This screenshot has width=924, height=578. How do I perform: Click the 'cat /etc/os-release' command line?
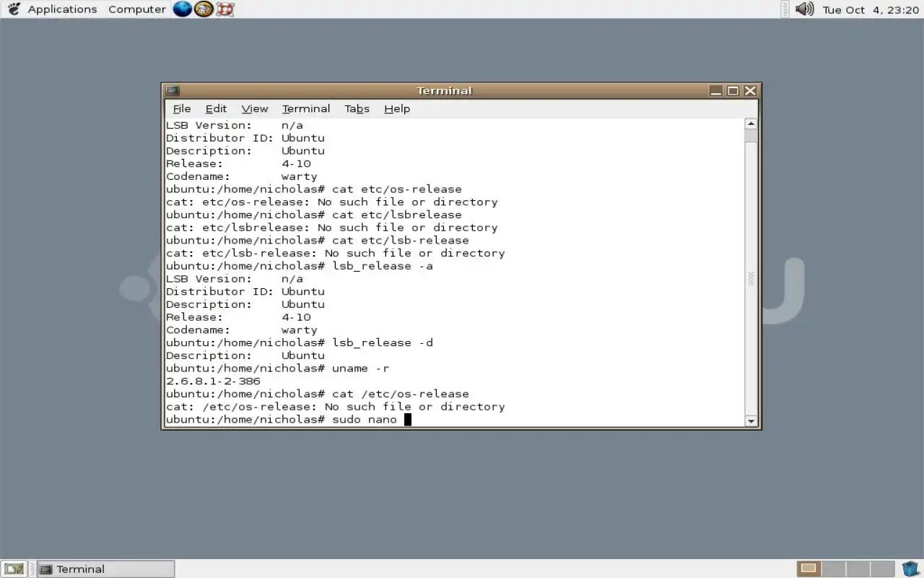point(318,394)
